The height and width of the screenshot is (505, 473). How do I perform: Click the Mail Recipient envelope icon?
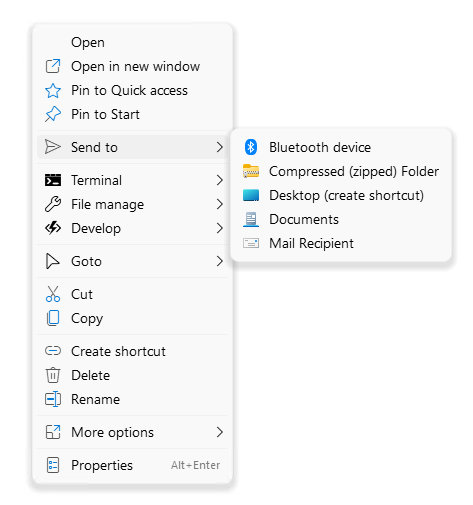[251, 243]
